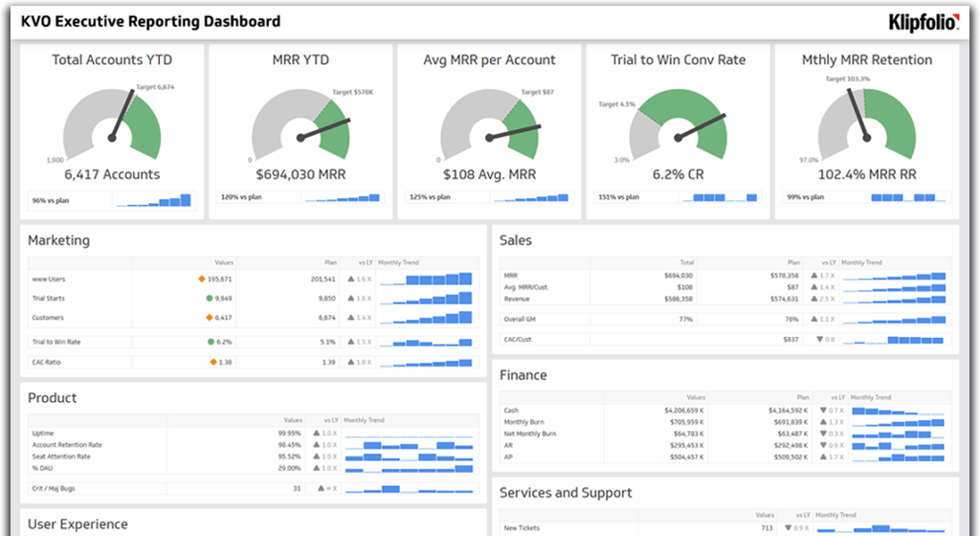Click the up triangle in Finance AP row

click(823, 457)
